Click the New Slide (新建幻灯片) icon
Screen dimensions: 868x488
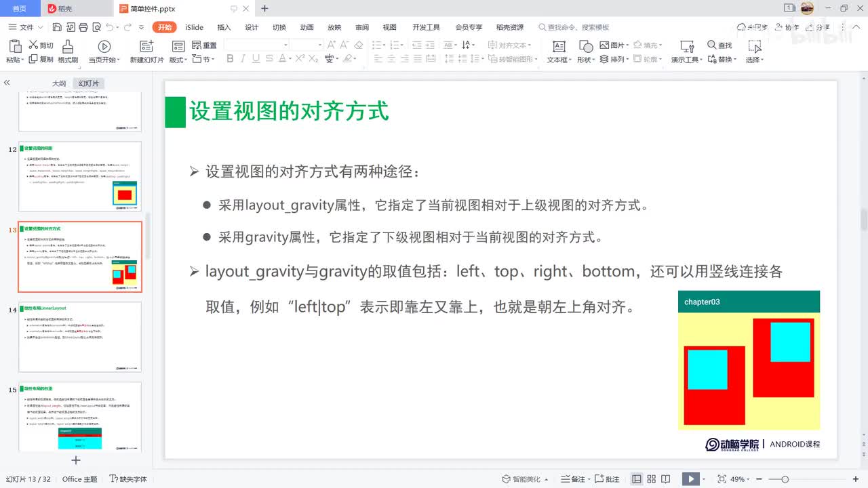[x=146, y=46]
